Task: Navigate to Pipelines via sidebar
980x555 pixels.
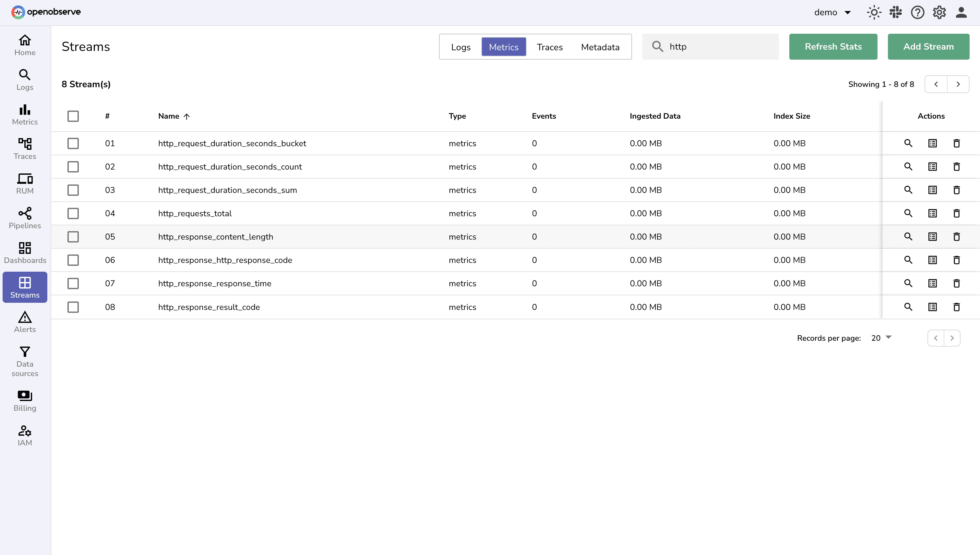Action: coord(24,218)
